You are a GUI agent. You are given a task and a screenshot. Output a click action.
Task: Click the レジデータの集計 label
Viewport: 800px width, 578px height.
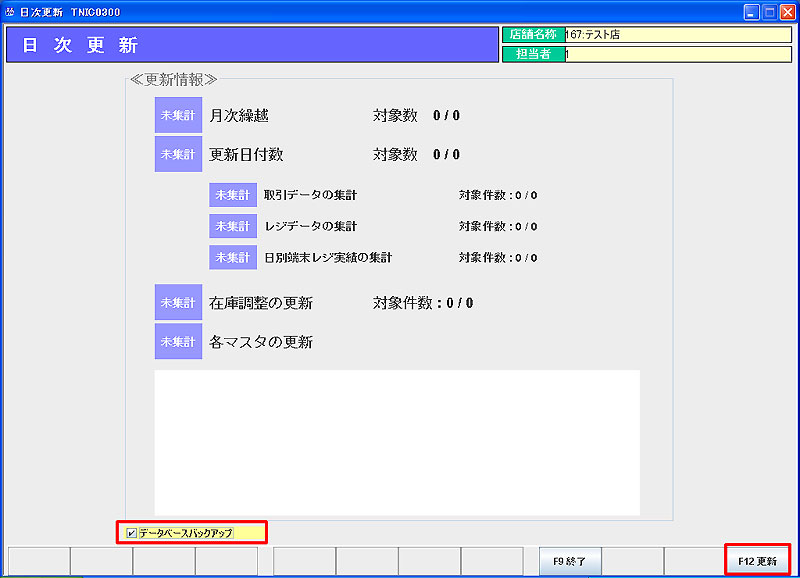tap(310, 226)
